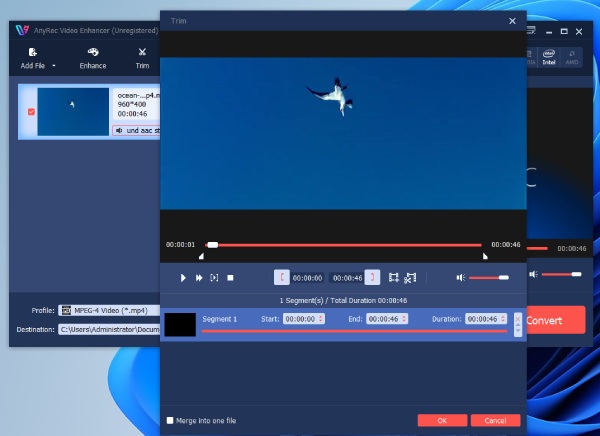This screenshot has width=600, height=436.
Task: Open the main window menu icon
Action: 531,31
